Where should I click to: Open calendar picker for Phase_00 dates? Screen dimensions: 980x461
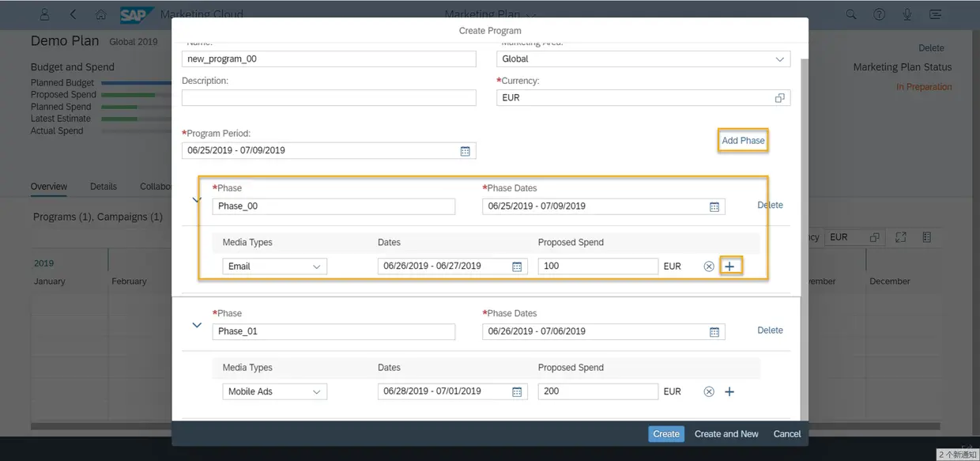pos(714,206)
